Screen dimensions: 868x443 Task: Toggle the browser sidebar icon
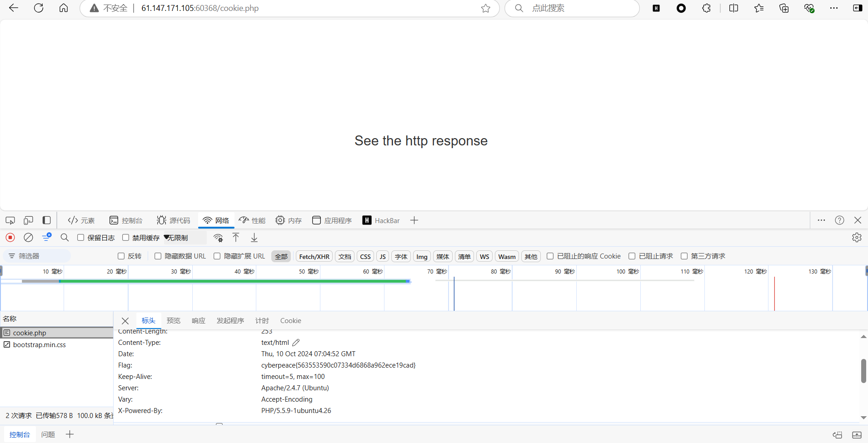click(858, 8)
